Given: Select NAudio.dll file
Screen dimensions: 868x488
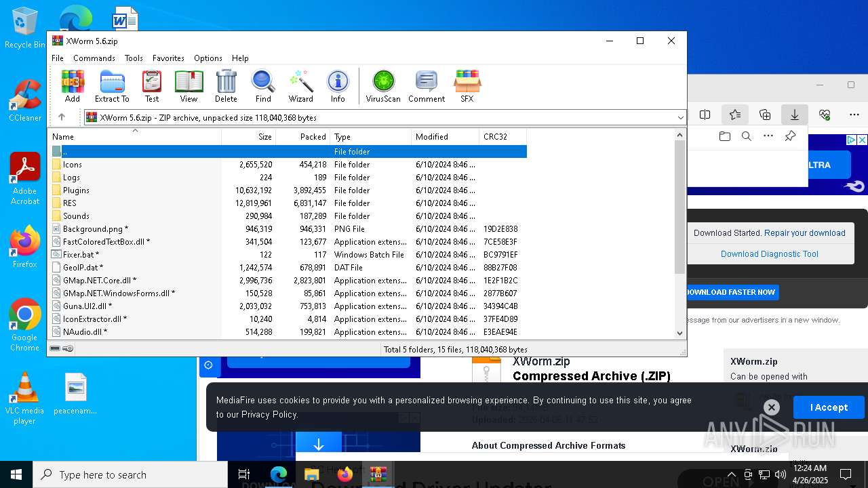Looking at the screenshot, I should pos(288,332).
